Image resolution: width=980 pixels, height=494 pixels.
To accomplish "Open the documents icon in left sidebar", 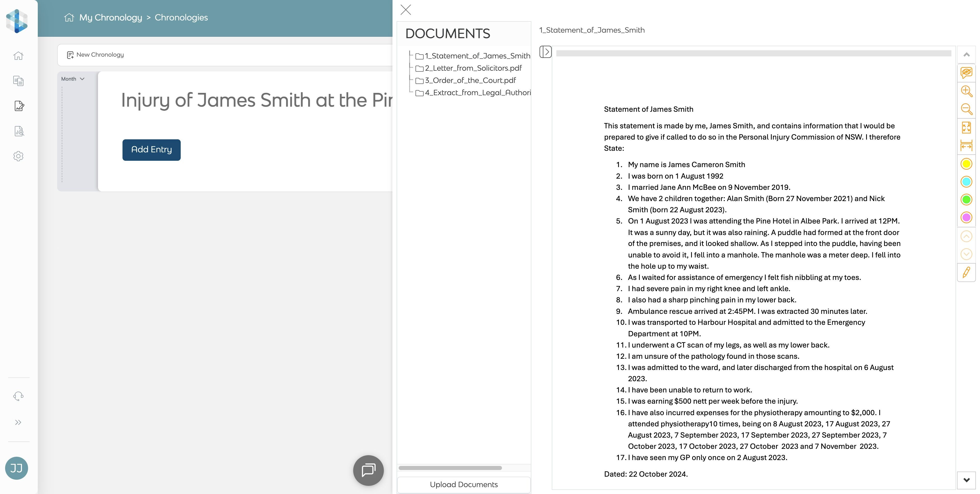I will [x=18, y=81].
